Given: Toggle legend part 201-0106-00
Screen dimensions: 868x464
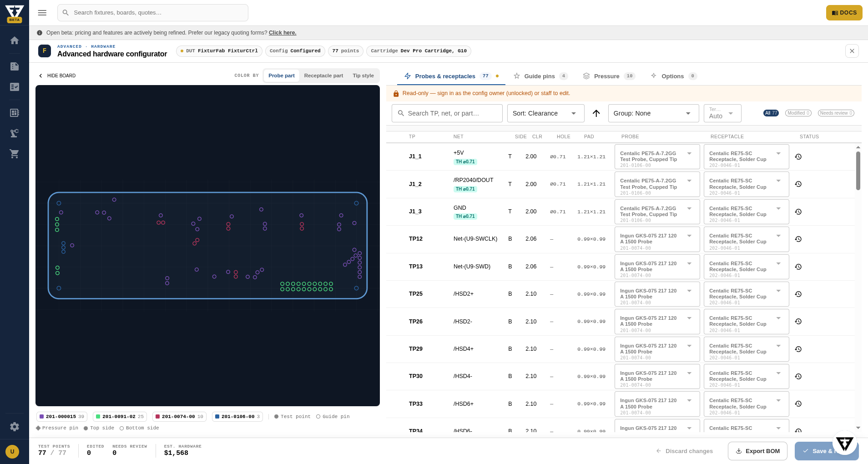Looking at the screenshot, I should point(237,417).
